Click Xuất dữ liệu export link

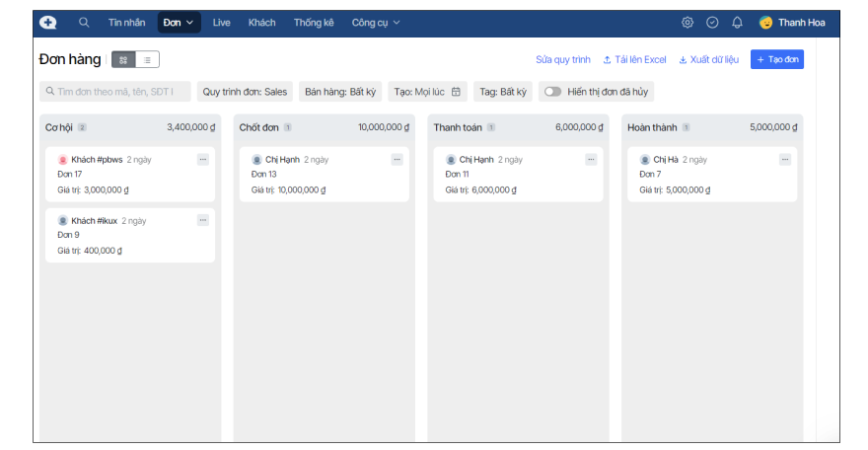pyautogui.click(x=708, y=59)
